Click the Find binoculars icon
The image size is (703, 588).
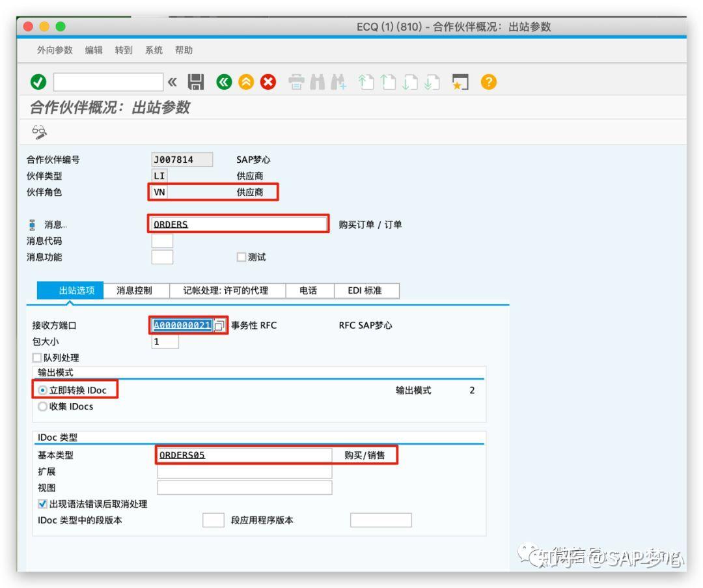[x=318, y=82]
